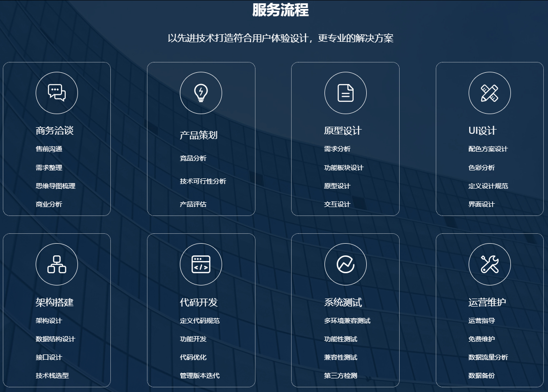Screen dimensions: 548x392
Task: Click the chart icon above 系统测试
Action: [345, 264]
